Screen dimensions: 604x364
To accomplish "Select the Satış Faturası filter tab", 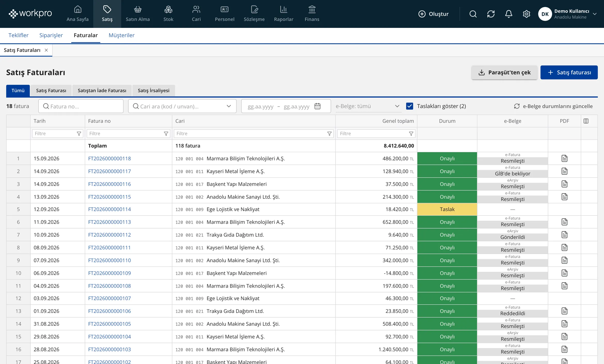I will tap(51, 90).
